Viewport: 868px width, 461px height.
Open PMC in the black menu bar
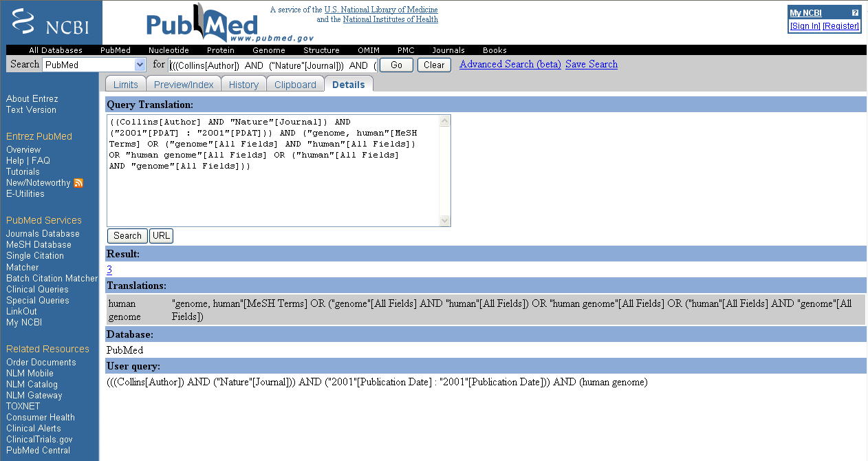(406, 50)
